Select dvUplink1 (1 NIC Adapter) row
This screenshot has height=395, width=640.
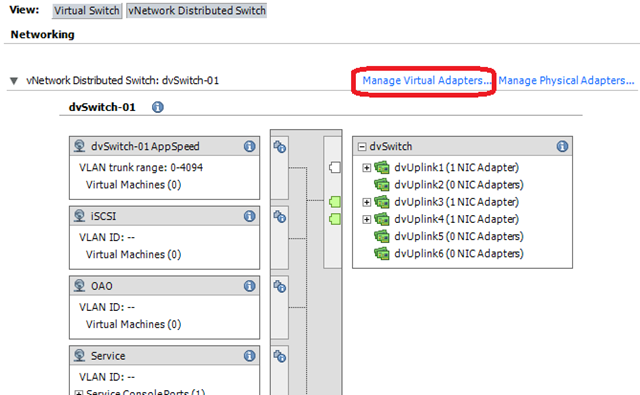(x=456, y=168)
